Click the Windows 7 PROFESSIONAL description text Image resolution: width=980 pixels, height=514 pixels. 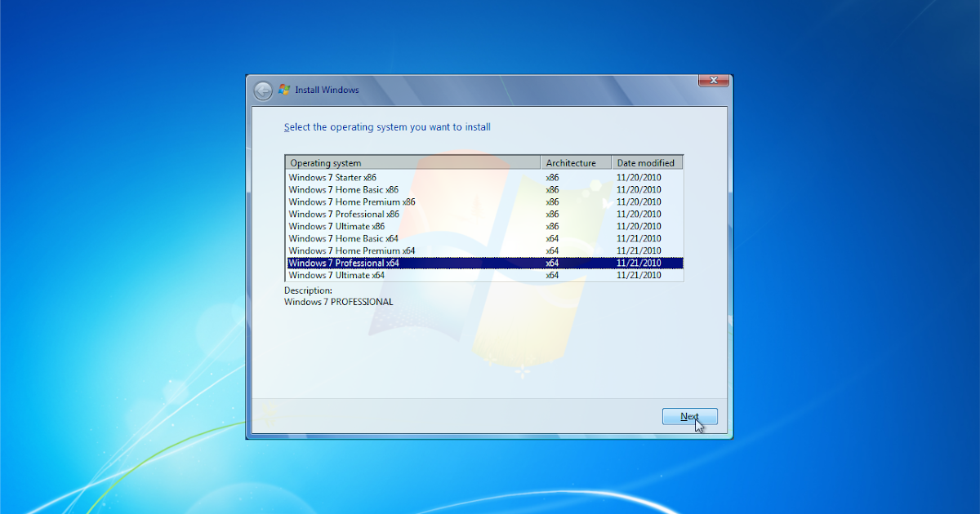(x=340, y=301)
